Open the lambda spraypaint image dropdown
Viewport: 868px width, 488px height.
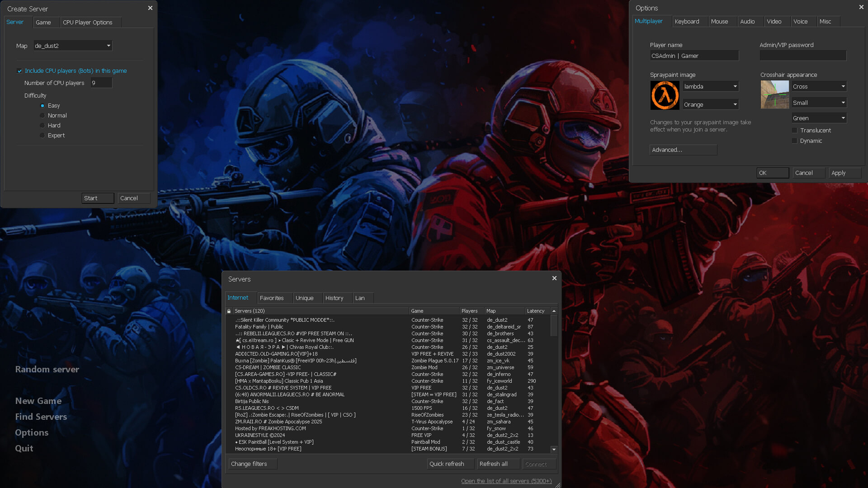(711, 86)
